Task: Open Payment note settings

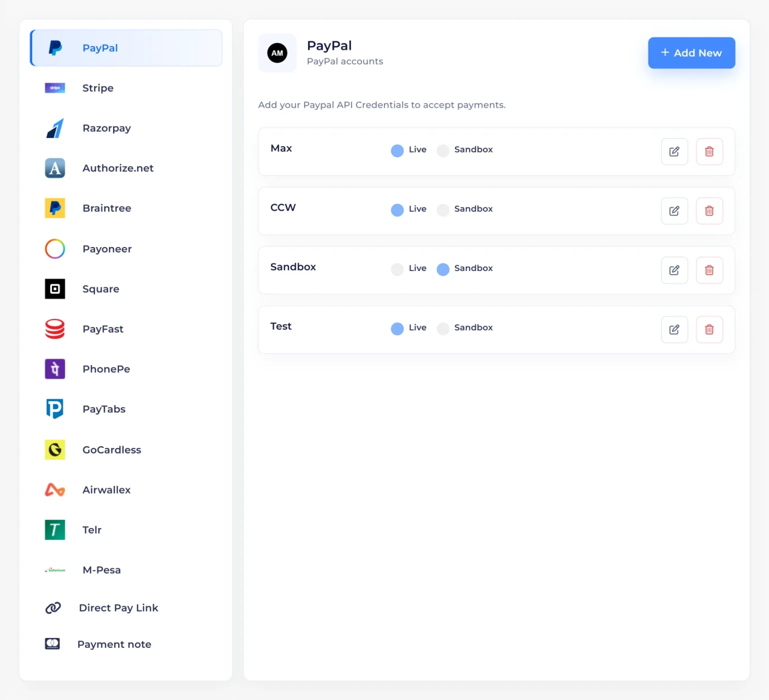Action: (126, 644)
